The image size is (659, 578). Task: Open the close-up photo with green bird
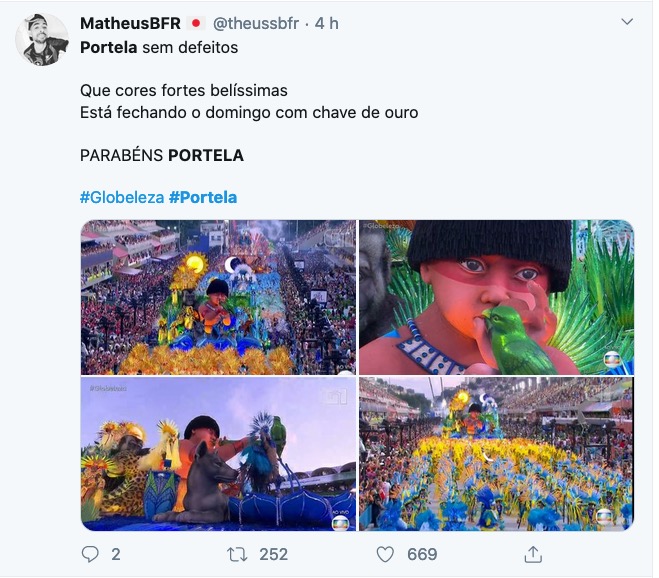point(496,297)
